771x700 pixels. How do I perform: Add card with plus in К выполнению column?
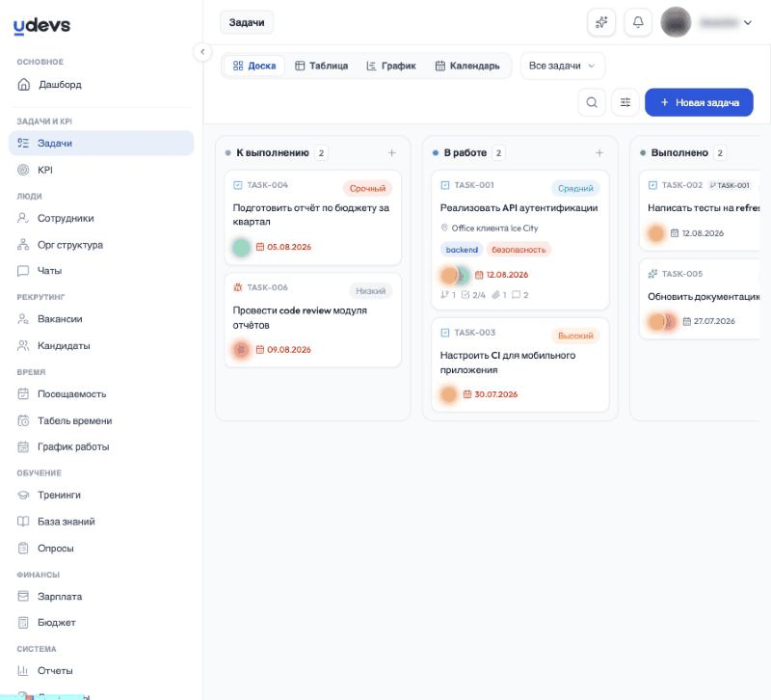pyautogui.click(x=392, y=153)
